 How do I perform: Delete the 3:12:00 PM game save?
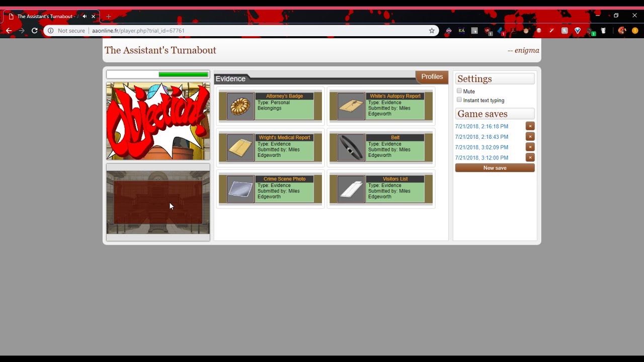(530, 157)
